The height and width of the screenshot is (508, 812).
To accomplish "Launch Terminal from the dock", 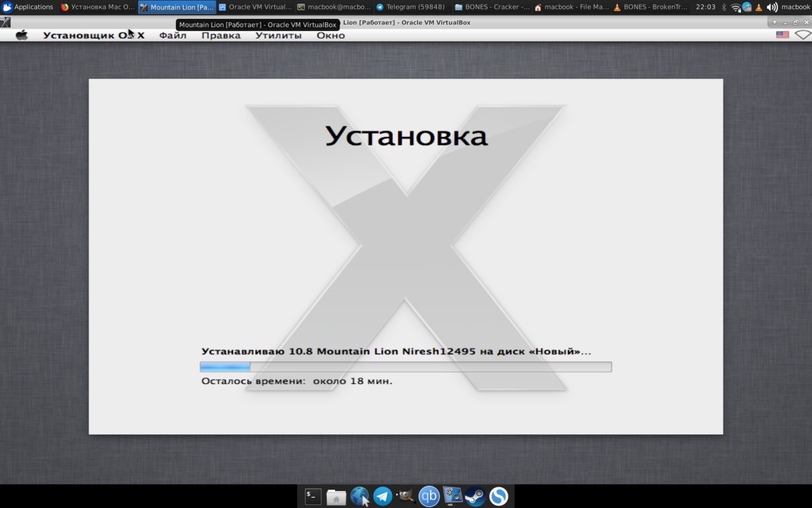I will click(313, 497).
